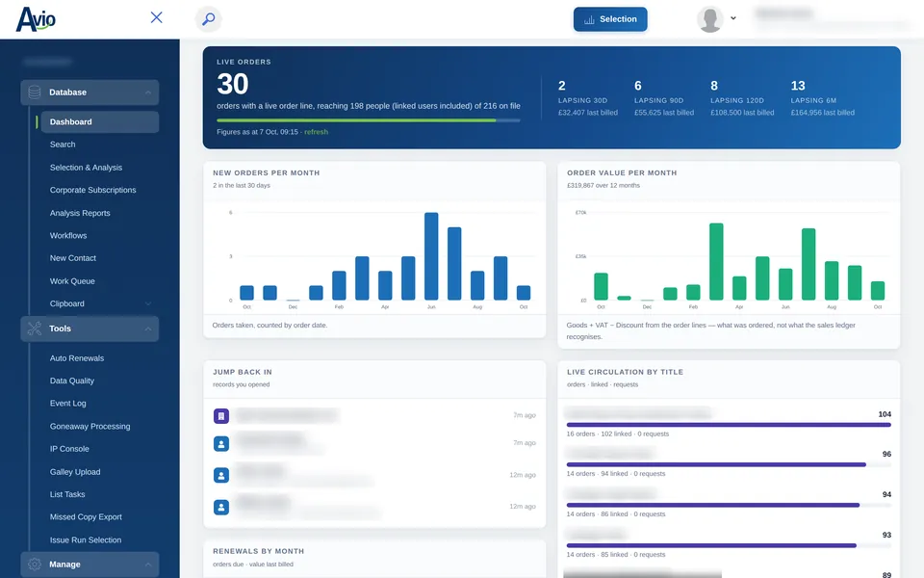Click the circulation bar showing 104
The image size is (924, 578).
pyautogui.click(x=729, y=425)
